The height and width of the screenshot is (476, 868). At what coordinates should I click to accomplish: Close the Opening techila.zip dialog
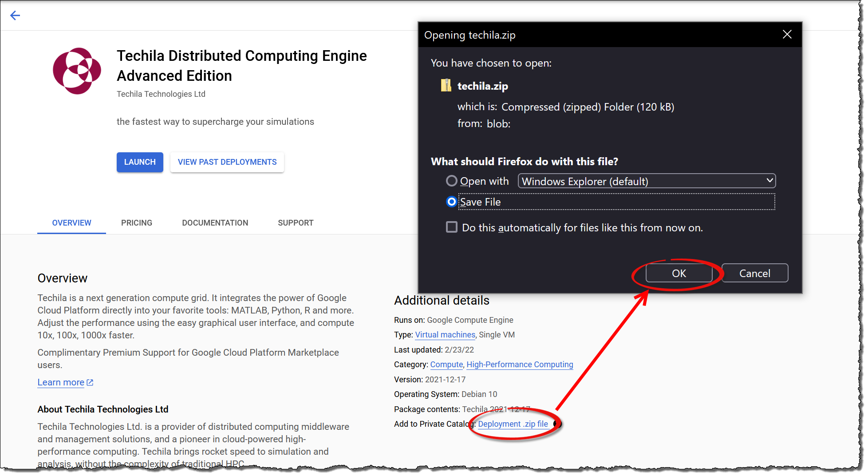coord(787,35)
